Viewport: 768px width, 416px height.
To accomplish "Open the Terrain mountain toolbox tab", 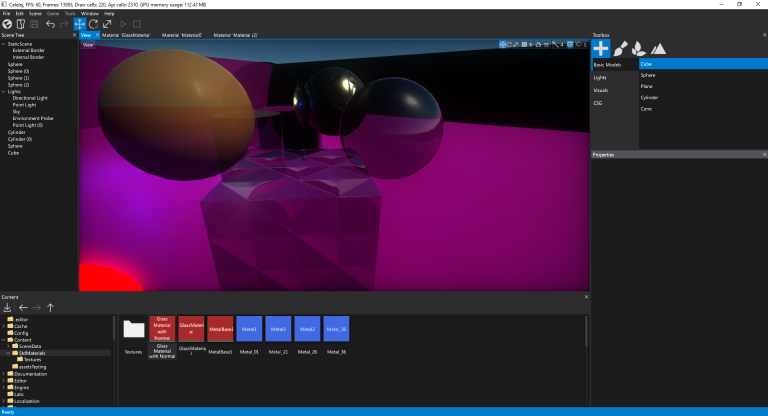I will [x=658, y=47].
